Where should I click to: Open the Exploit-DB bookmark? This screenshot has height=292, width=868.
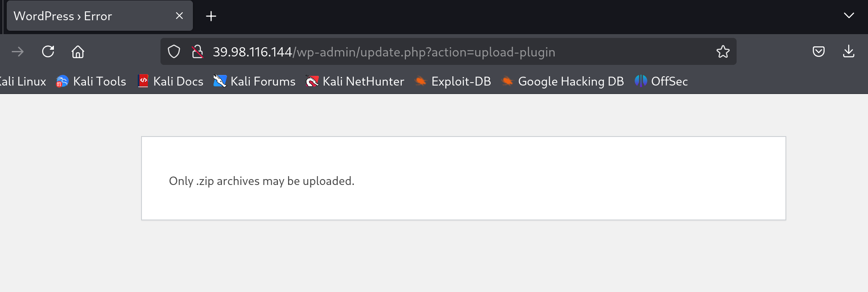point(453,81)
